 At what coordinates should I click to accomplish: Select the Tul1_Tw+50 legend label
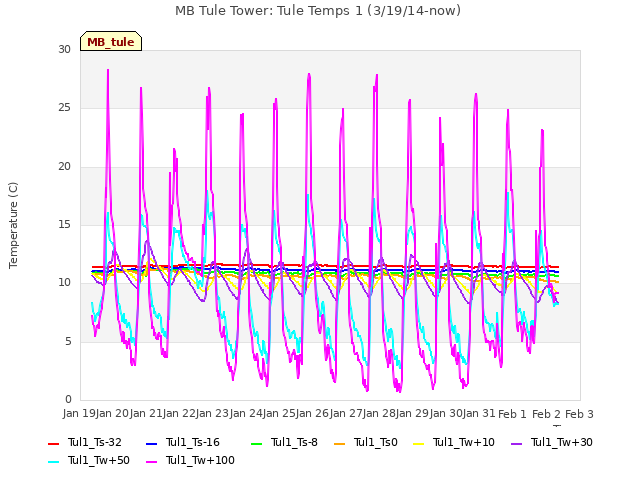[x=99, y=460]
